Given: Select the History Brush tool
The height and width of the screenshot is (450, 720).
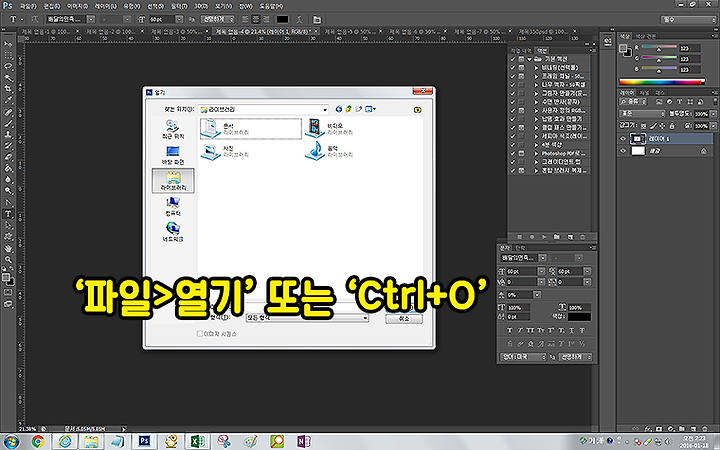Looking at the screenshot, I should point(8,146).
